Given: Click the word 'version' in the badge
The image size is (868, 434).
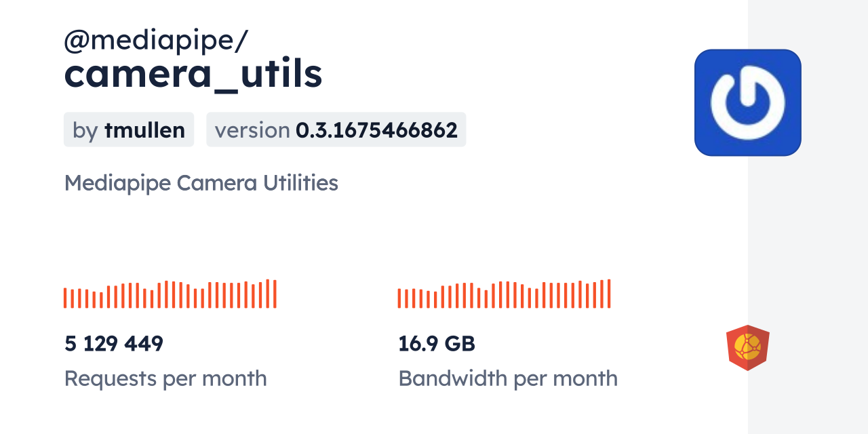Looking at the screenshot, I should tap(252, 130).
